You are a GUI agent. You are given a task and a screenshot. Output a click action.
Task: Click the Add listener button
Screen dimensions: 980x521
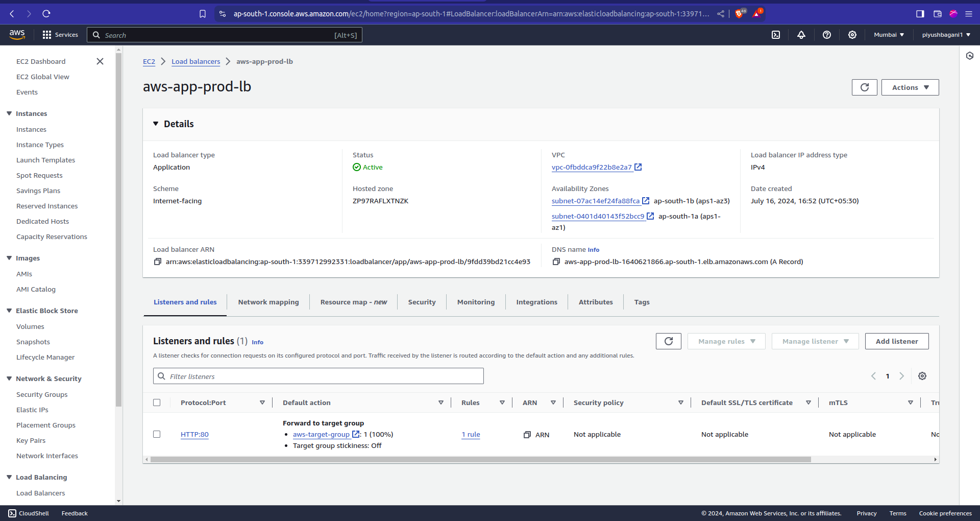(897, 341)
